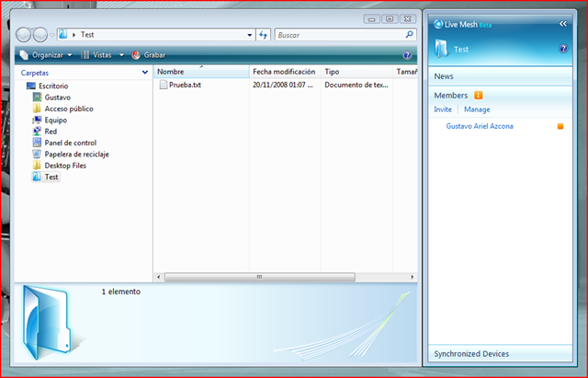This screenshot has height=378, width=588.
Task: Click the search magnifier icon
Action: tap(410, 35)
